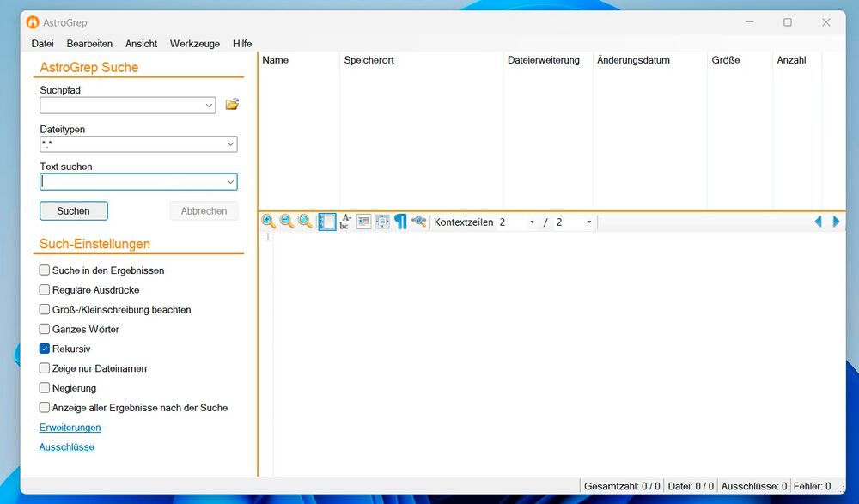Go to previous match with left arrow
Viewport: 859px width, 504px height.
(x=818, y=222)
